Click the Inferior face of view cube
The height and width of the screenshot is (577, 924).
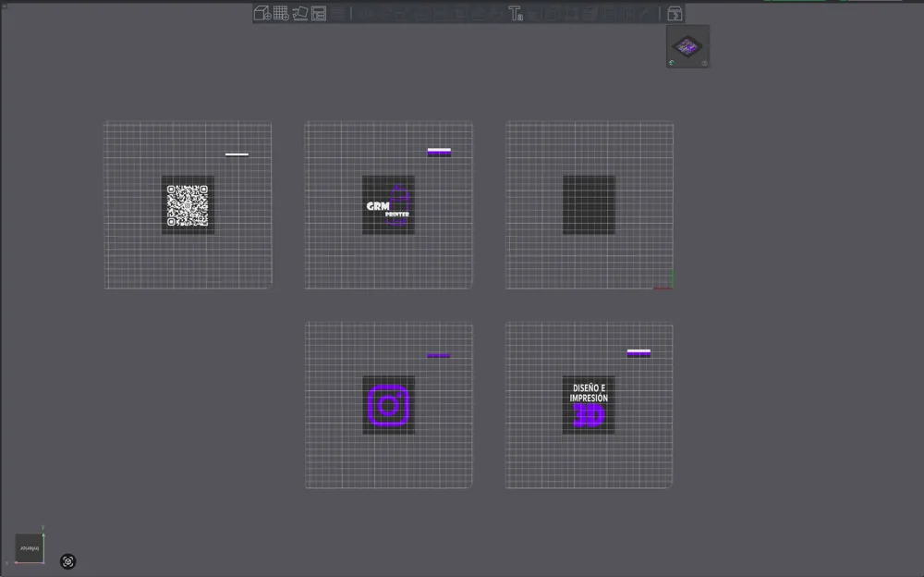29,548
